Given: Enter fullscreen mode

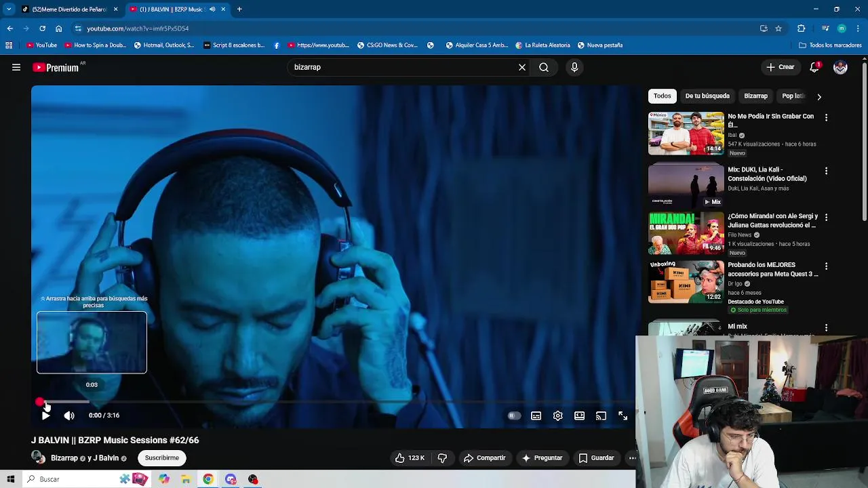Looking at the screenshot, I should (x=623, y=415).
